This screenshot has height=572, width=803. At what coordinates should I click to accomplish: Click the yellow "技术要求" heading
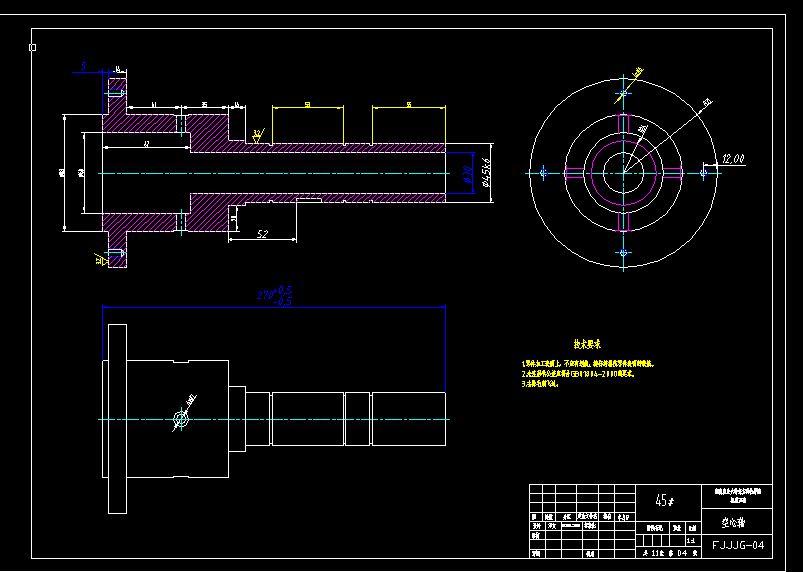point(587,344)
